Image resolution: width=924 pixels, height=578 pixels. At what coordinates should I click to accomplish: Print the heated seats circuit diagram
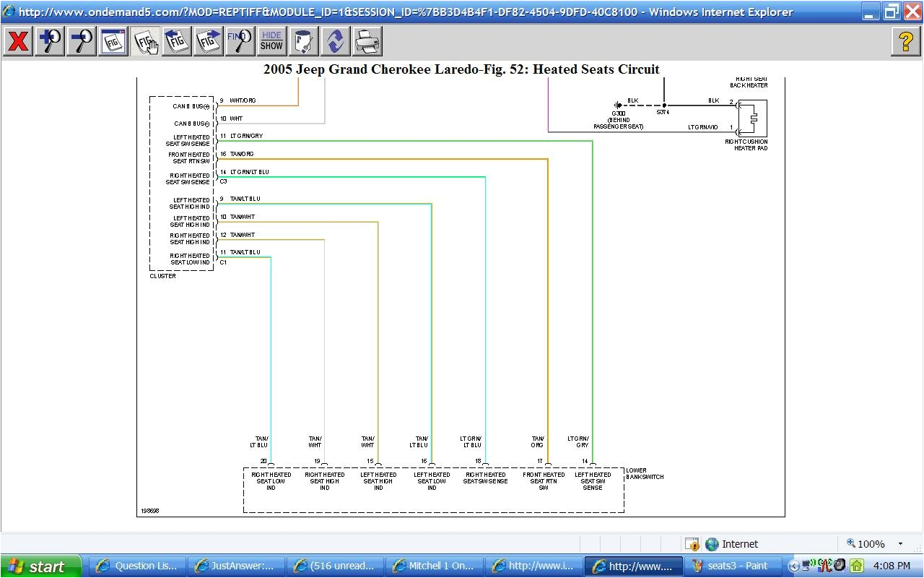(367, 40)
